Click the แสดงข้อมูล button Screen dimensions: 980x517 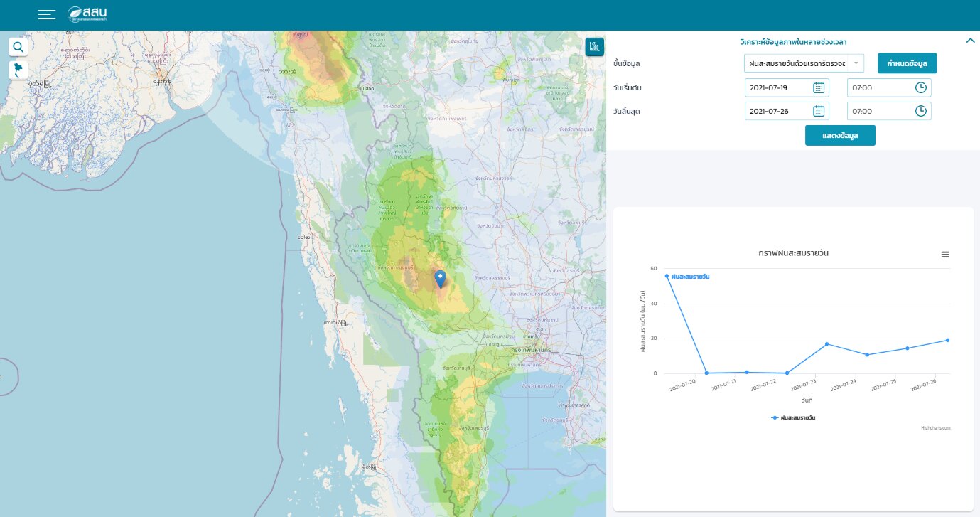tap(840, 135)
